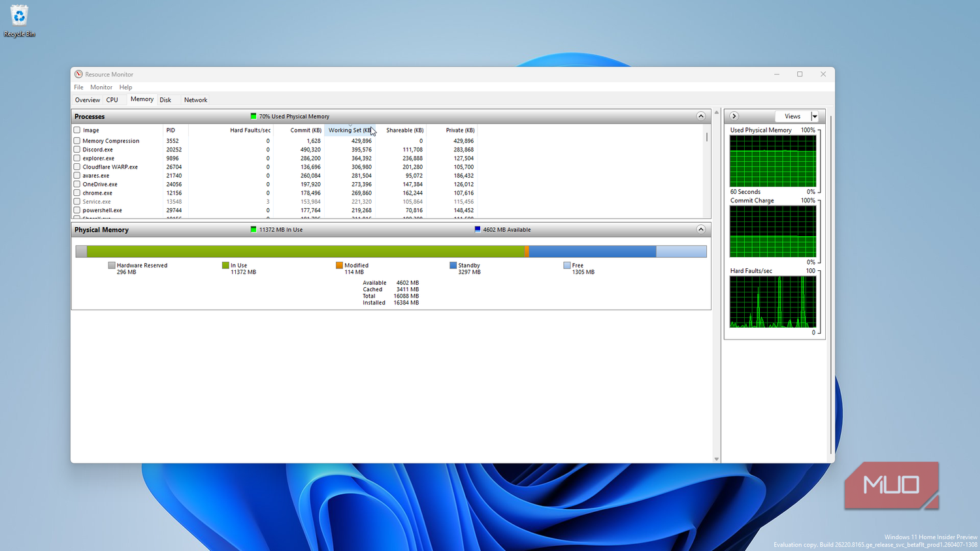Close the Resource Monitor window

(823, 74)
